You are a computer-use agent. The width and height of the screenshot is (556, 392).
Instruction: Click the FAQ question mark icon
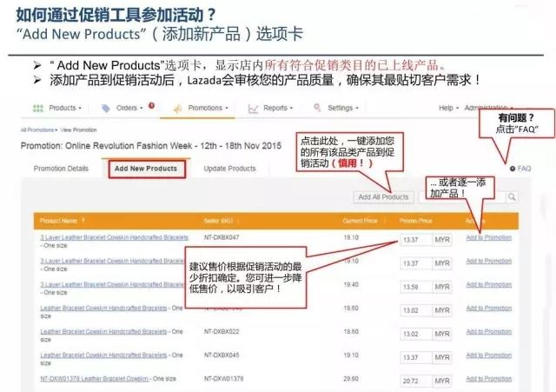coord(513,169)
